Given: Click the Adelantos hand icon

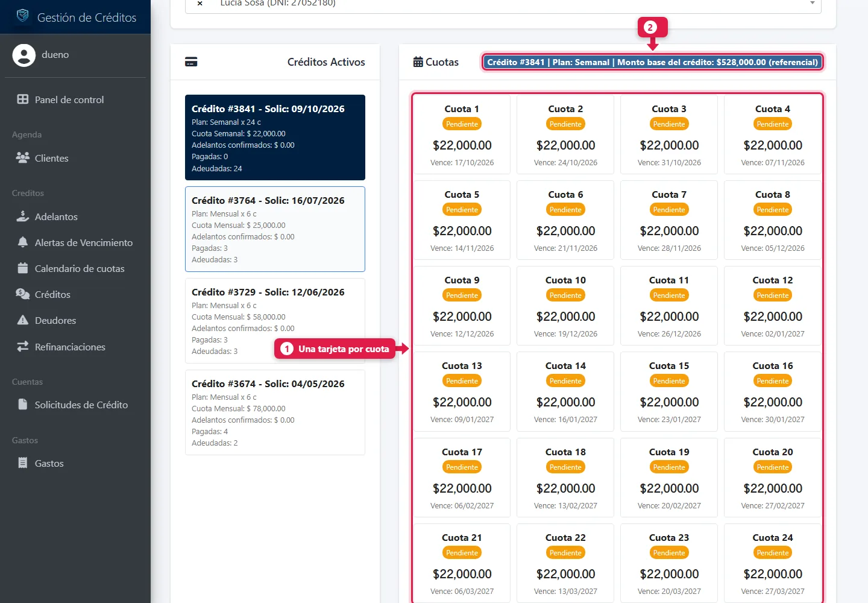Looking at the screenshot, I should (23, 216).
